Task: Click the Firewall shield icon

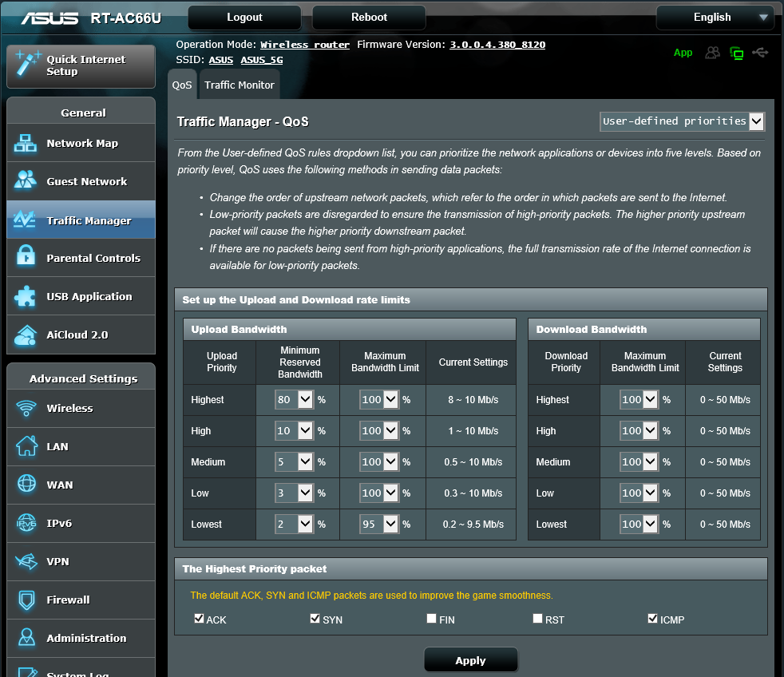Action: click(x=26, y=600)
